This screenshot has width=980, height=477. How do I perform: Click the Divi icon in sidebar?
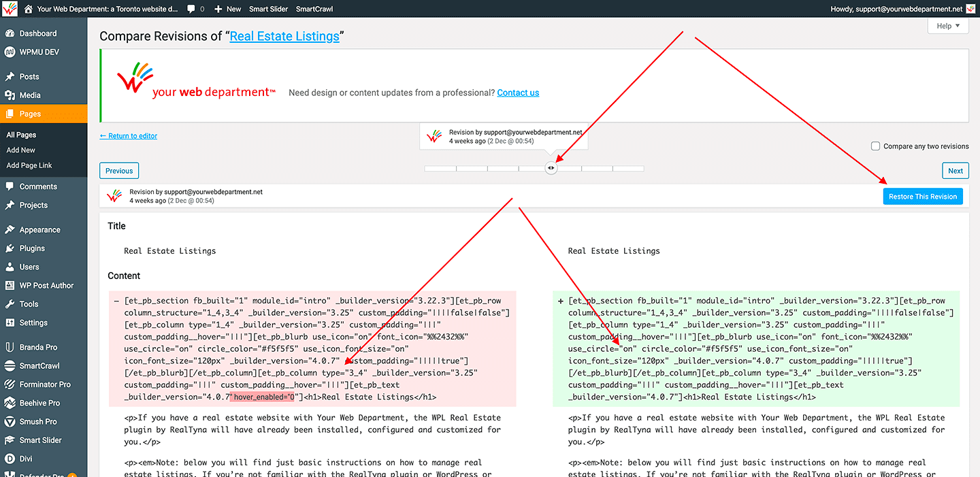tap(10, 459)
